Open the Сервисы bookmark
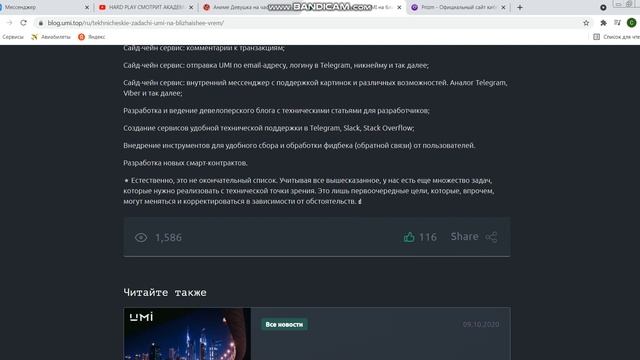Viewport: 640px width, 360px height. click(13, 37)
